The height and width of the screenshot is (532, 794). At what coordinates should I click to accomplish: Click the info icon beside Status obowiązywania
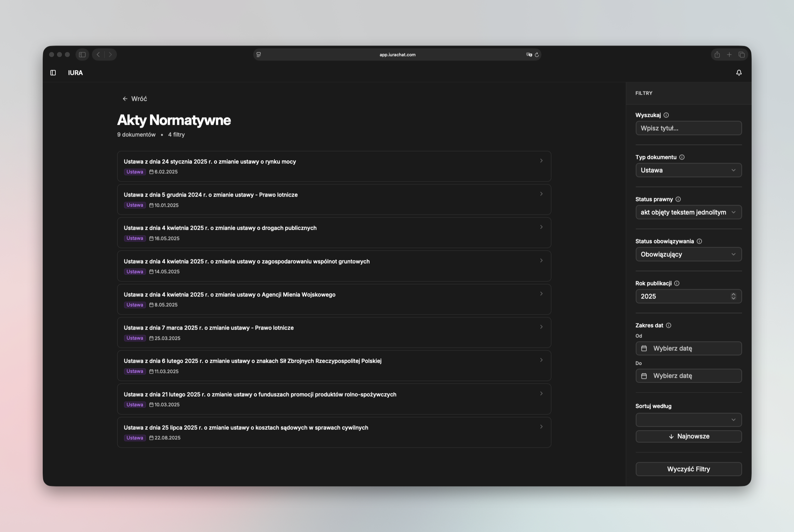point(699,241)
